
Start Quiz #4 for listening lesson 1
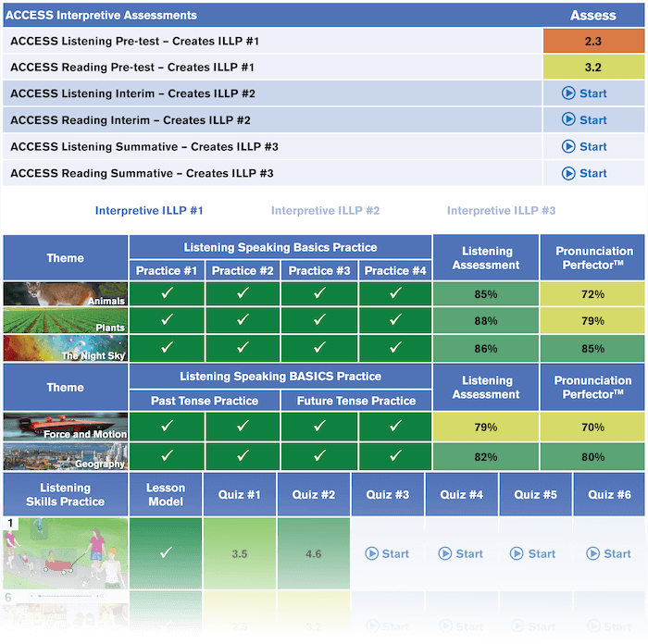[461, 553]
